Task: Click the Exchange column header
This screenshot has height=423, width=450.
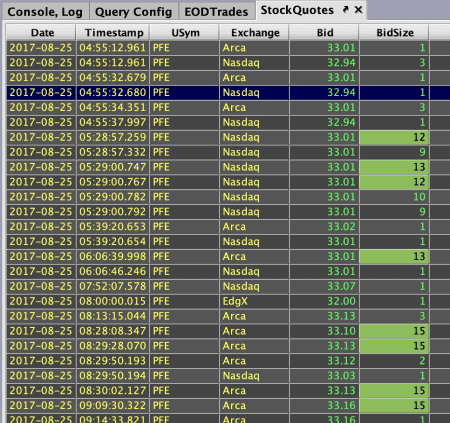Action: pyautogui.click(x=254, y=33)
